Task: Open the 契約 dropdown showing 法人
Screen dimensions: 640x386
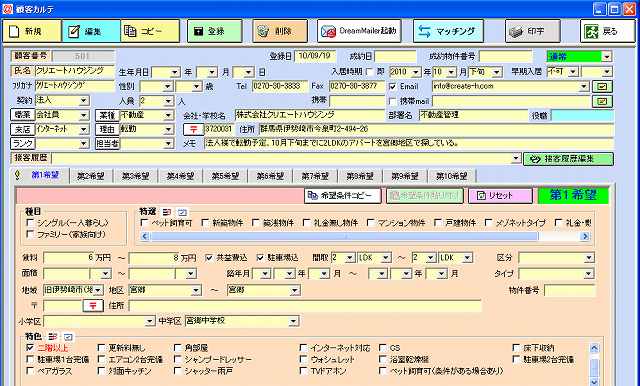Action: tap(84, 100)
